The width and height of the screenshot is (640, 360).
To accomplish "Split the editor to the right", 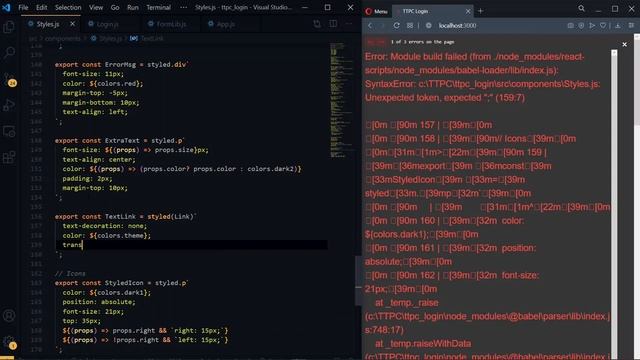I will [x=333, y=24].
